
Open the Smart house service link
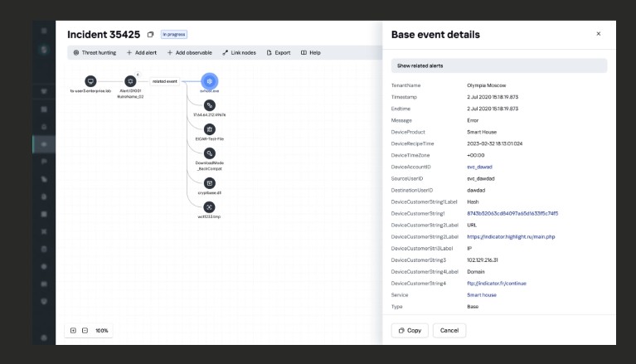(482, 294)
